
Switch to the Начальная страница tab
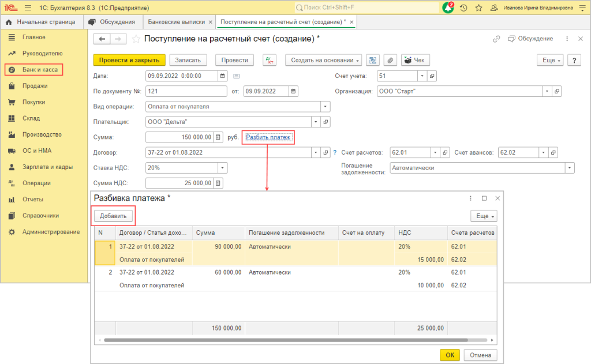(x=41, y=22)
